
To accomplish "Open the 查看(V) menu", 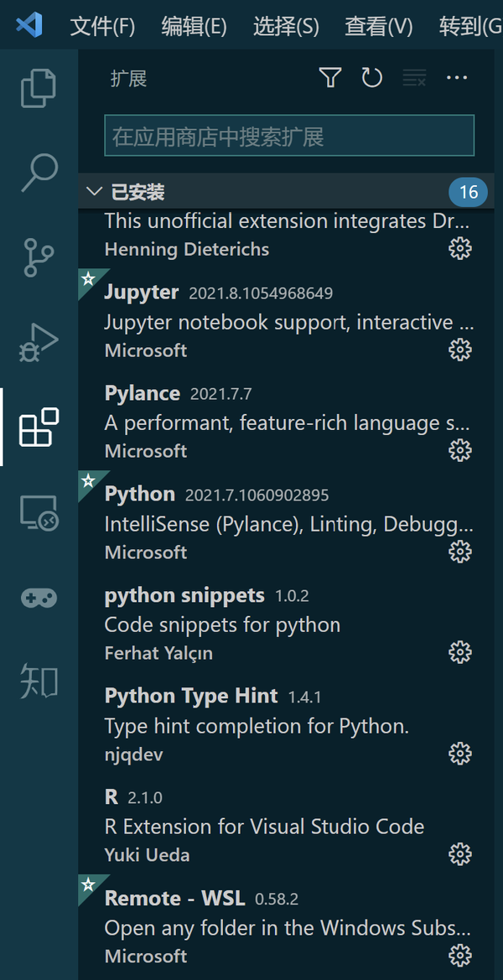I will (377, 26).
